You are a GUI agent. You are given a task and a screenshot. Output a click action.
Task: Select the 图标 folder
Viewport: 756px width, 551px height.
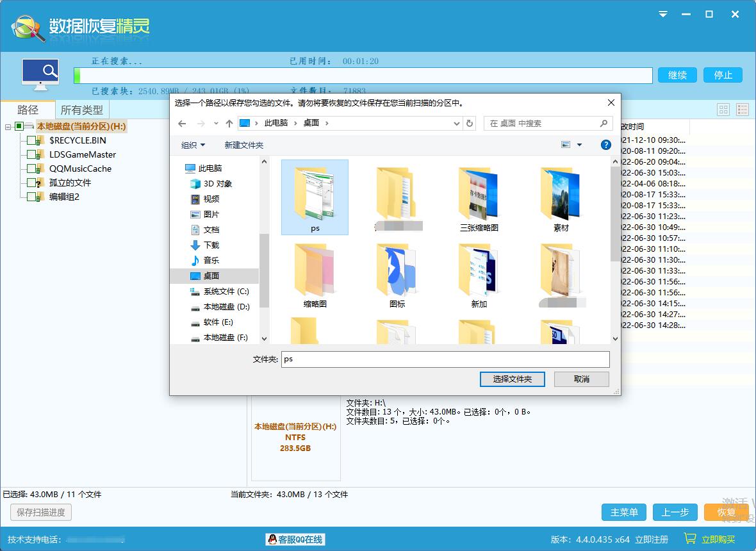[397, 275]
